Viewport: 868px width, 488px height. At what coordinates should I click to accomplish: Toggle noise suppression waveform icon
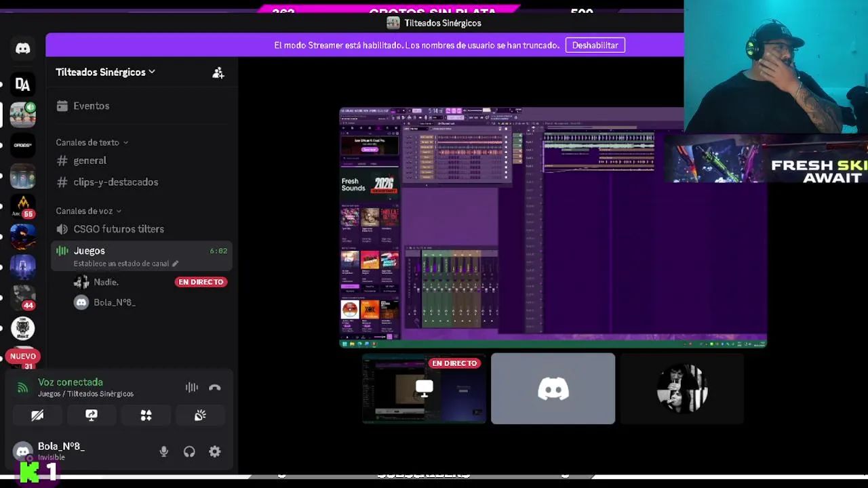click(192, 388)
